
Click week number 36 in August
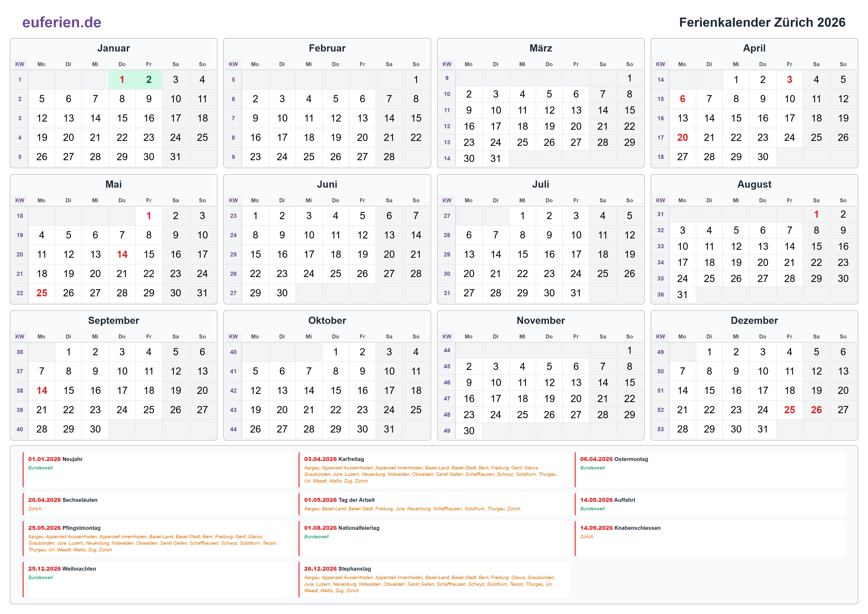tap(660, 294)
